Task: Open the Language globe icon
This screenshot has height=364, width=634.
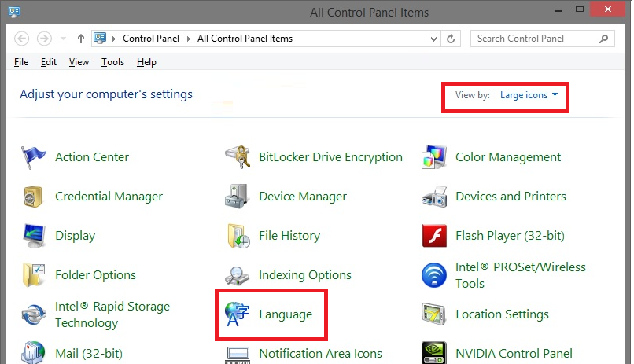Action: pyautogui.click(x=238, y=314)
